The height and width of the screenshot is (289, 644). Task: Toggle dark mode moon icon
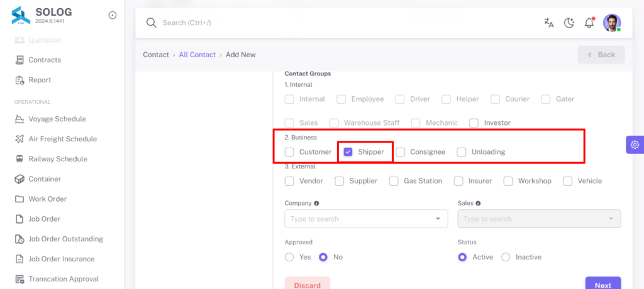pyautogui.click(x=569, y=23)
